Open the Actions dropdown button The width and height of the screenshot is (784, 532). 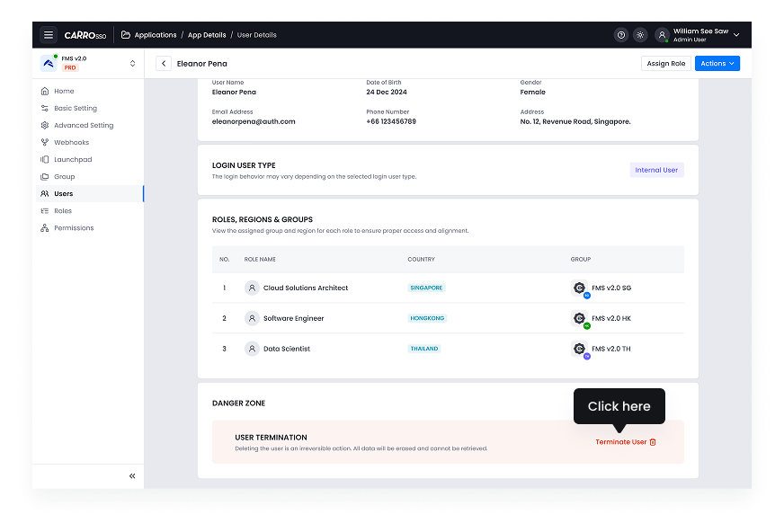[x=717, y=64]
